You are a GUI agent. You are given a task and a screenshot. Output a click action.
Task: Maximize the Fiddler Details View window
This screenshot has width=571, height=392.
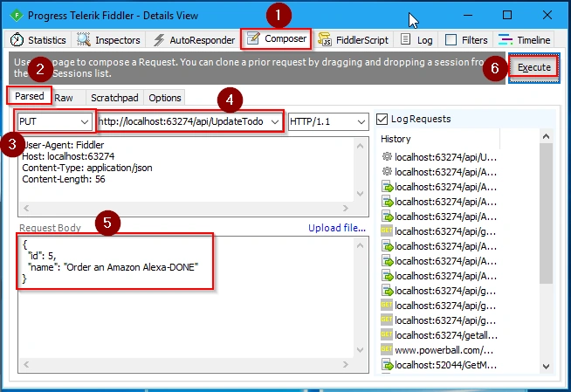tap(507, 16)
